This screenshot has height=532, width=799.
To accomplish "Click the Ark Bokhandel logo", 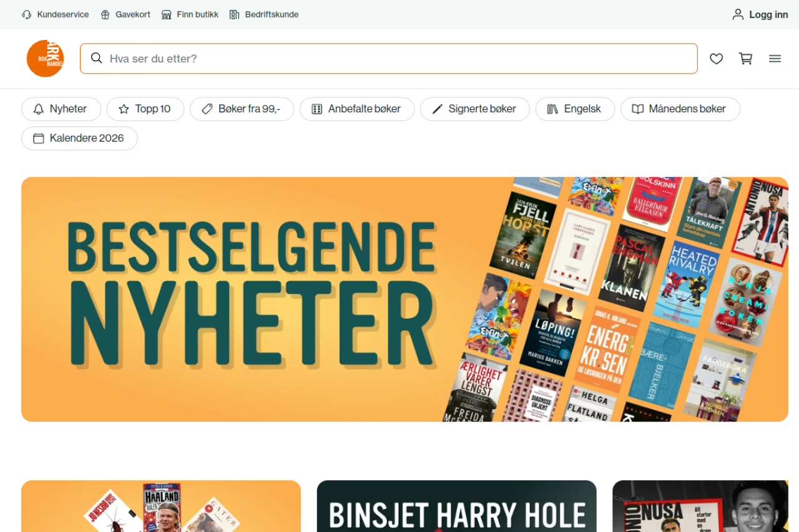I will 45,59.
